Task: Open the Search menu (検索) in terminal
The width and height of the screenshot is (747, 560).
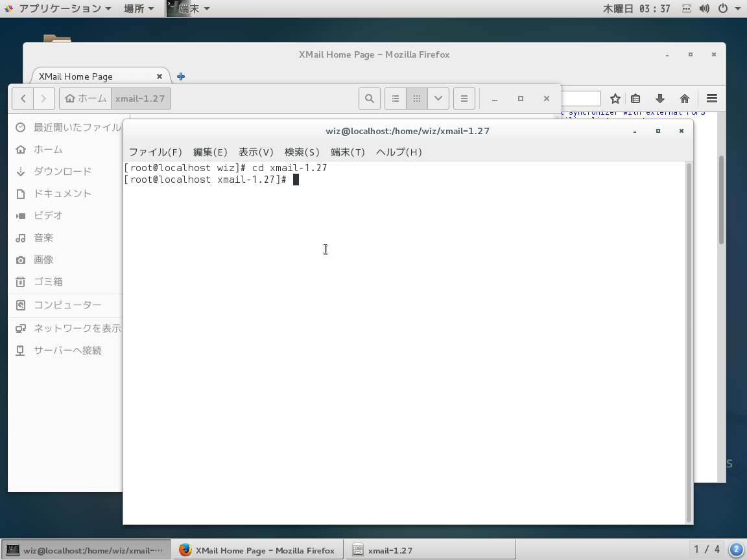Action: coord(302,152)
